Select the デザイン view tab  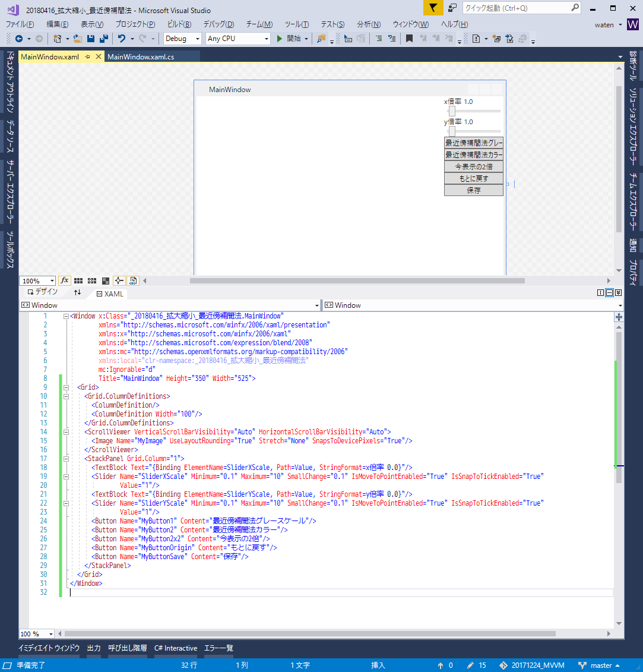42,292
